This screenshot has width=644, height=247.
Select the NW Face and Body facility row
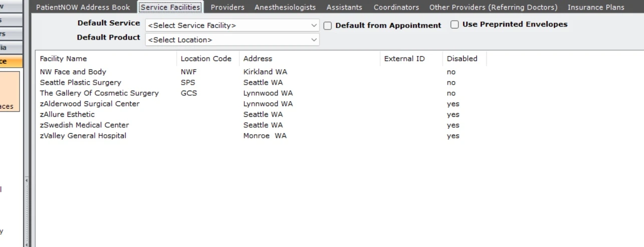260,72
